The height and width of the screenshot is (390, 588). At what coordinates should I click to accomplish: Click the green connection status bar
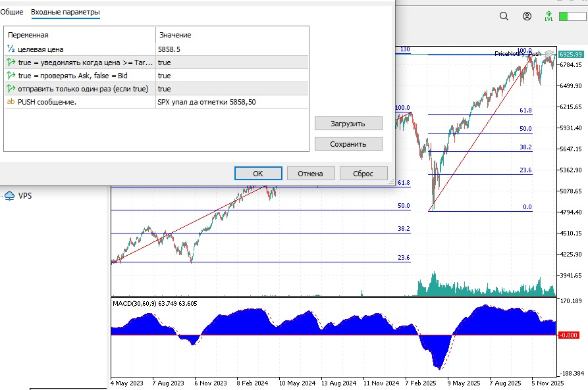(572, 16)
